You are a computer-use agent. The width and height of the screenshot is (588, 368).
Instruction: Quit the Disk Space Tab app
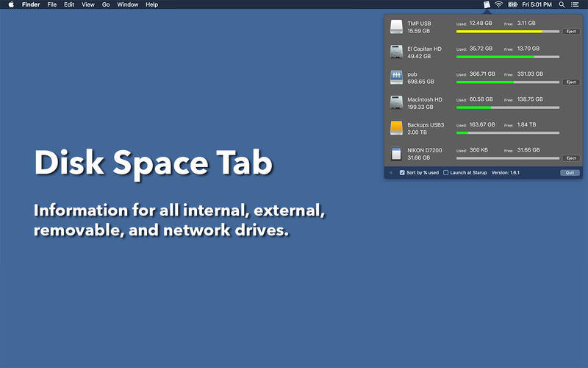pyautogui.click(x=570, y=172)
